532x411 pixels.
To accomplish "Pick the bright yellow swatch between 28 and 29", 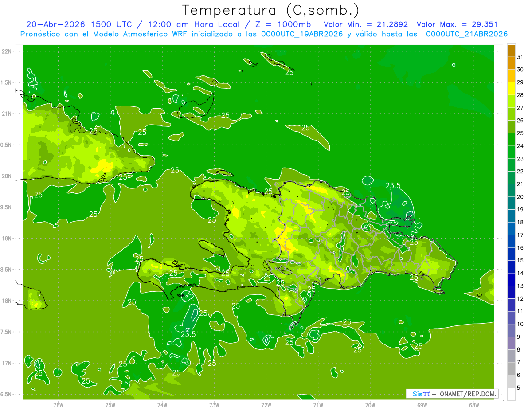I will [511, 89].
